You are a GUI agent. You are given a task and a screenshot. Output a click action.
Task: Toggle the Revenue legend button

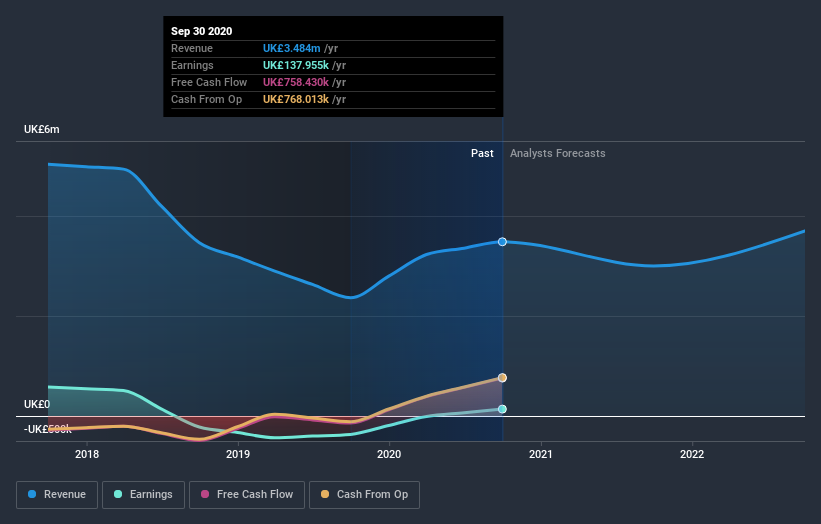57,495
